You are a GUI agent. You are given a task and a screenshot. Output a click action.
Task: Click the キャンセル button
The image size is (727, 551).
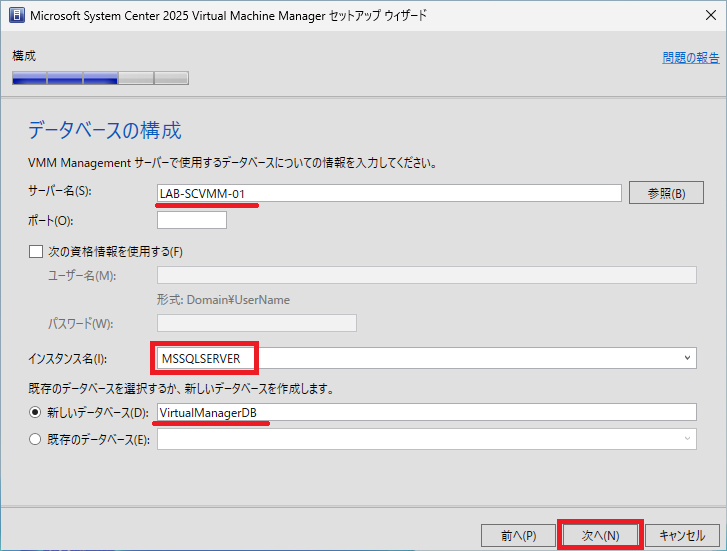(x=682, y=536)
